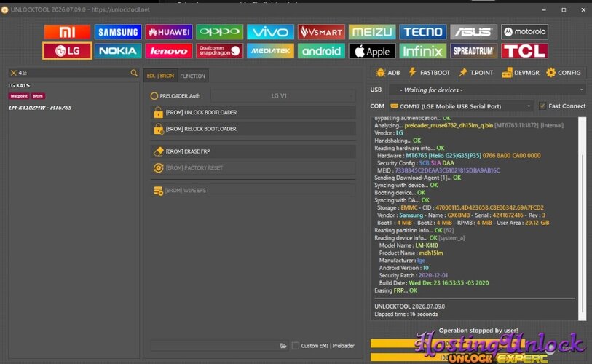The width and height of the screenshot is (592, 364).
Task: Open the T.POINT test point viewer
Action: pos(475,73)
